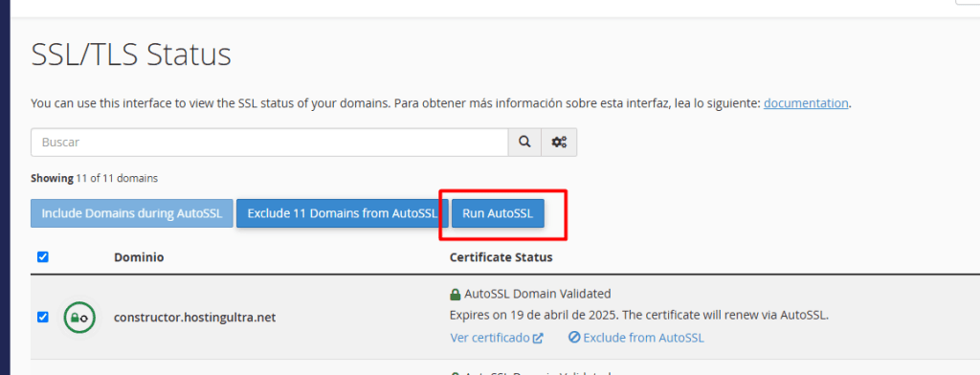Open the documentation link
Image resolution: width=980 pixels, height=375 pixels.
point(806,103)
